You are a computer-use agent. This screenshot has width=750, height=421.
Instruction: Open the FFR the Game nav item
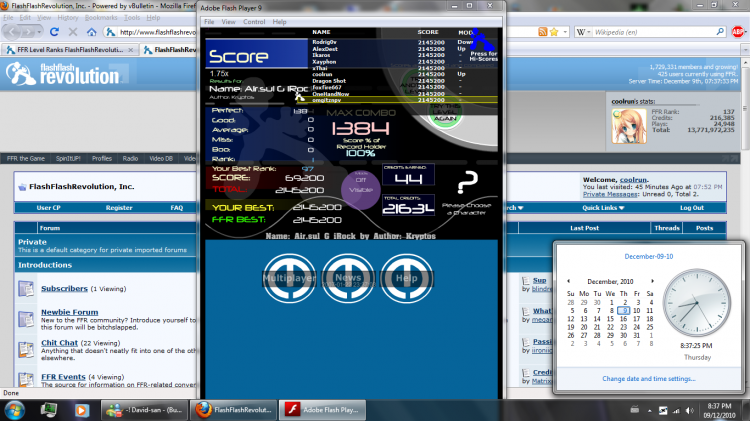click(x=26, y=158)
